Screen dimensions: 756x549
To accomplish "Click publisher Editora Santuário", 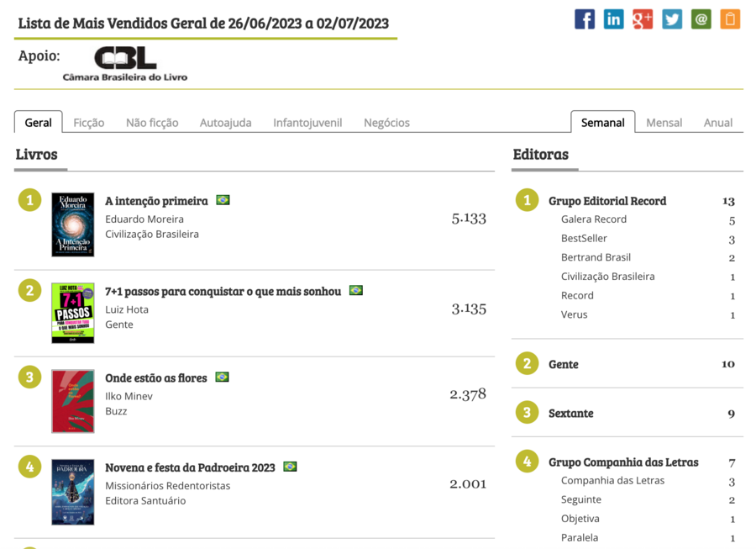I will [x=145, y=501].
